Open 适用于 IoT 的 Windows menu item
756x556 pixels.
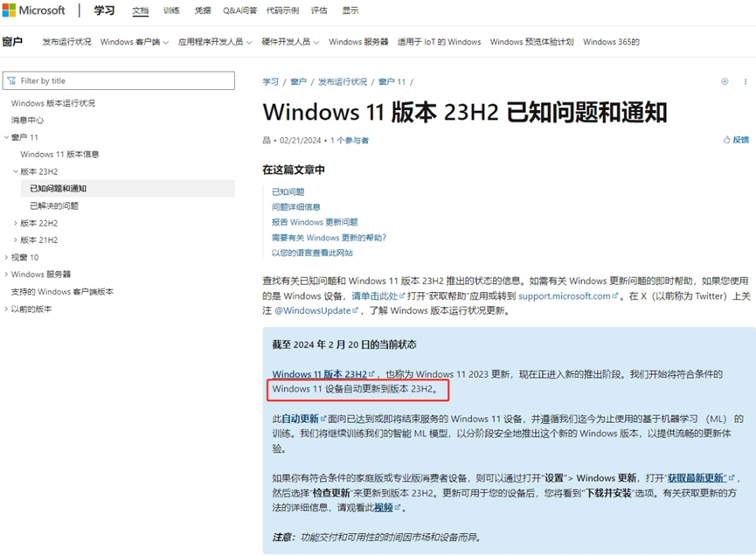[439, 42]
